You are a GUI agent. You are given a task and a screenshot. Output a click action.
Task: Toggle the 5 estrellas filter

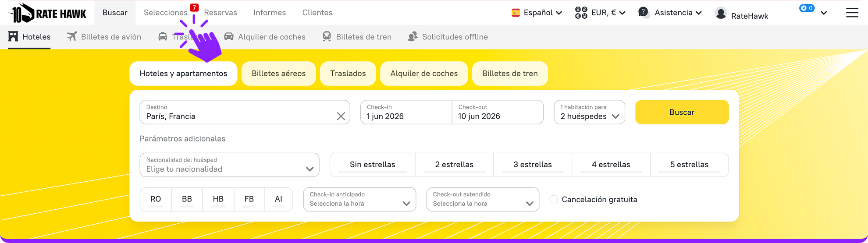pos(689,165)
